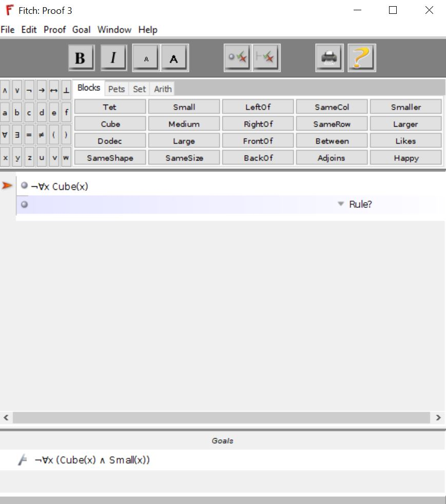Insert the Tet predicate
The width and height of the screenshot is (446, 504).
(110, 107)
